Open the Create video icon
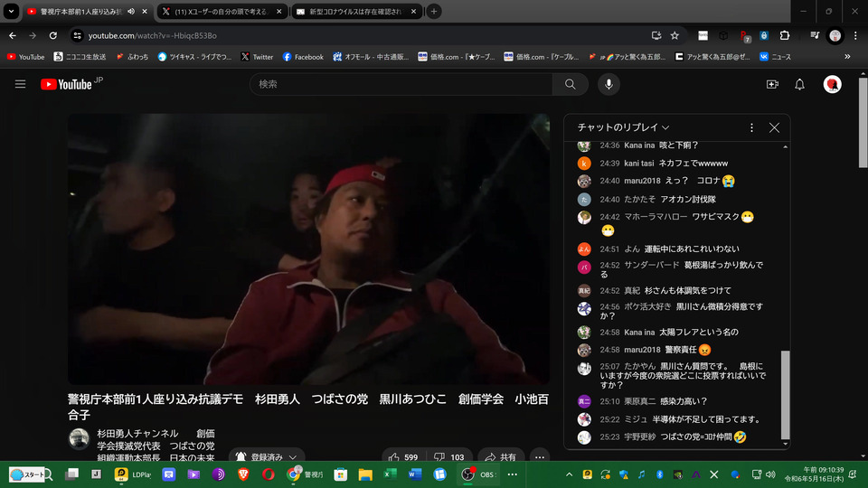868x488 pixels. coord(772,84)
